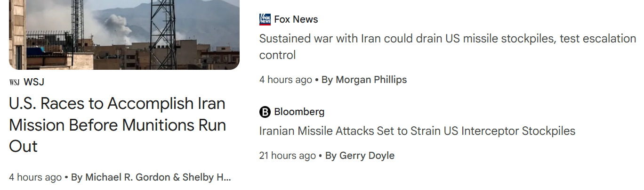
Task: Click the Bloomberg source name text
Action: point(299,112)
